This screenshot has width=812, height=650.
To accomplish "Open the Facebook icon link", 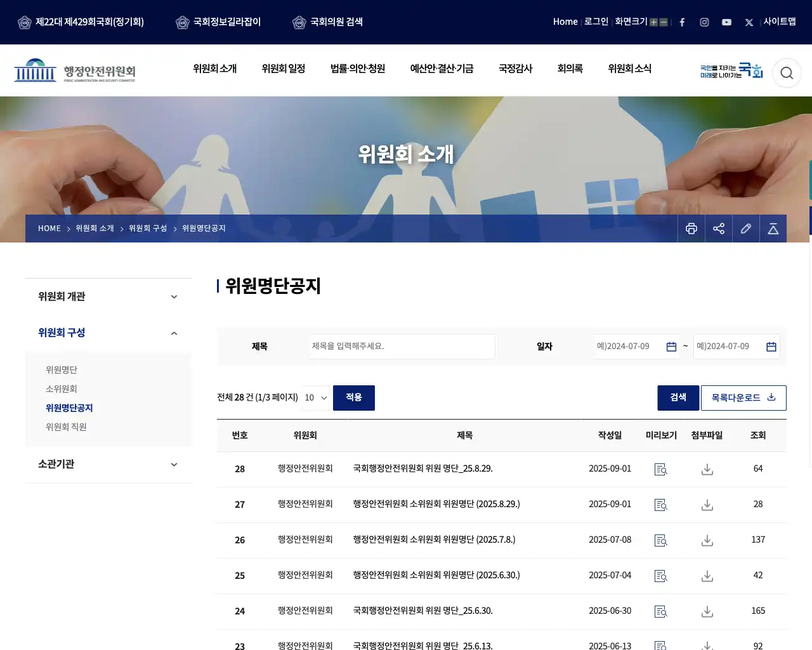I will (x=682, y=22).
